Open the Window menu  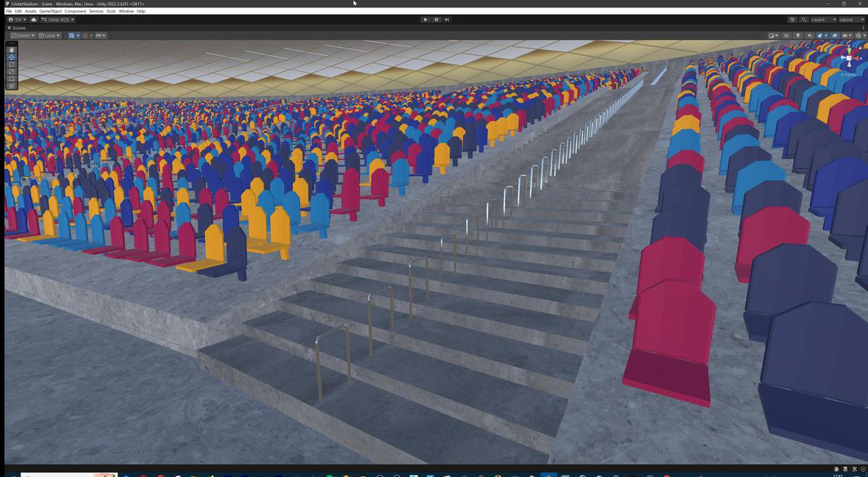point(126,11)
